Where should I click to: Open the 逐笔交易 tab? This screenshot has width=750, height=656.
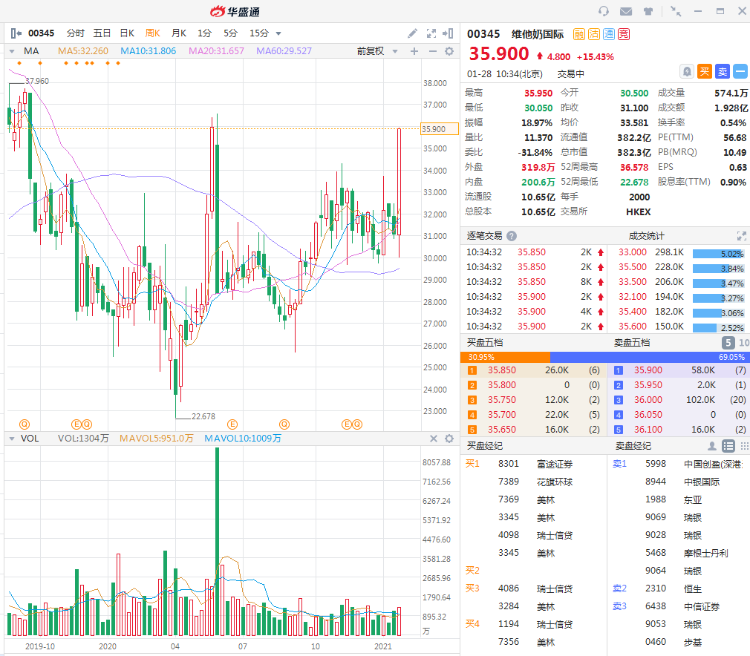pyautogui.click(x=485, y=236)
